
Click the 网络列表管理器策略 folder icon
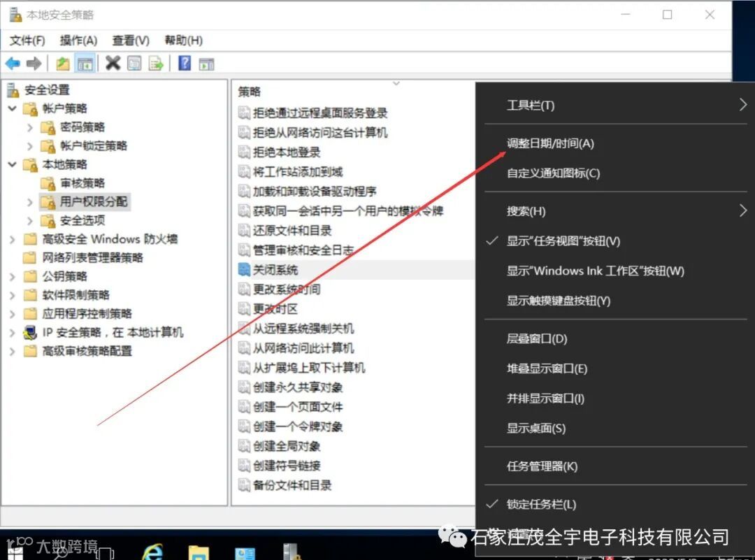click(30, 257)
